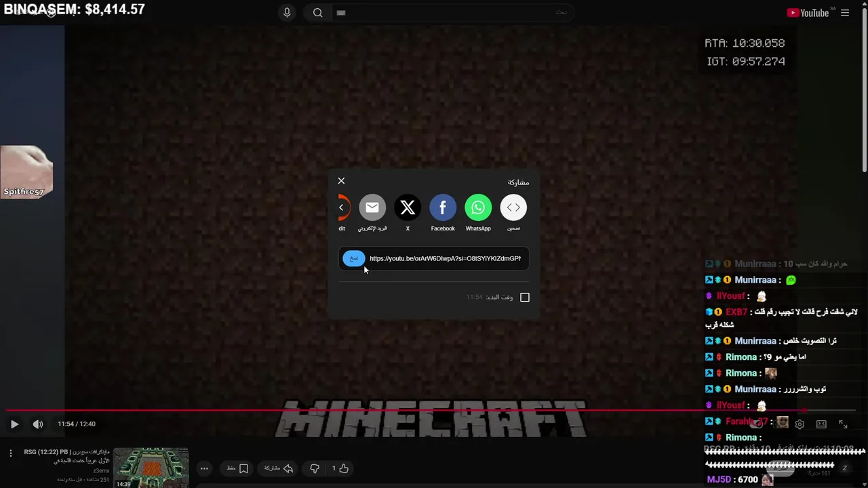868x488 pixels.
Task: Share the video via email icon
Action: coord(372,207)
